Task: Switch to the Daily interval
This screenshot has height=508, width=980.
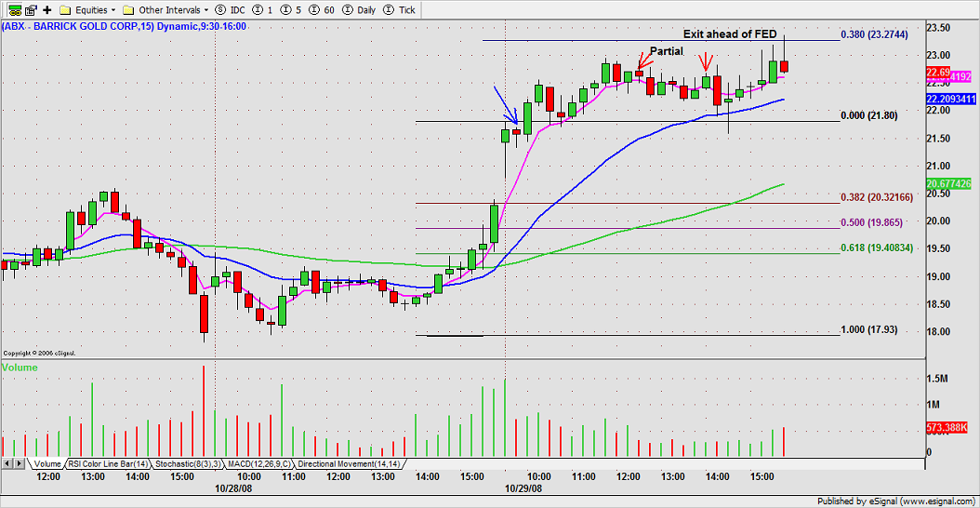Action: point(361,10)
